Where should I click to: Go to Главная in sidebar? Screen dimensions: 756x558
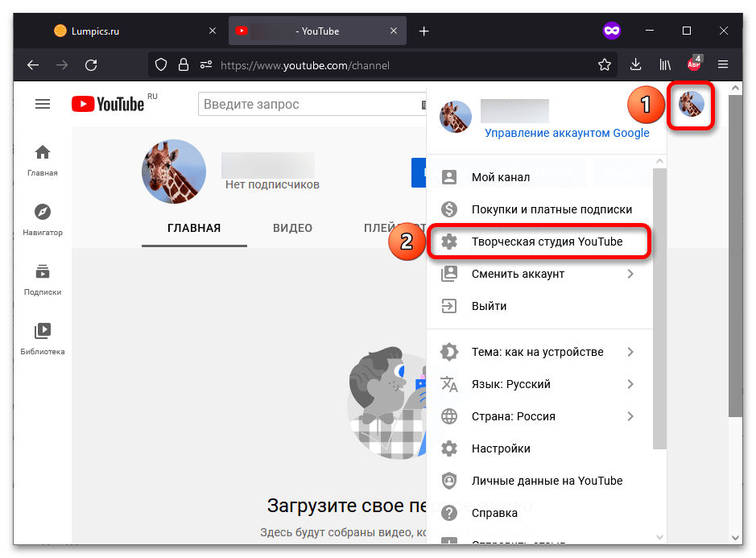pos(43,160)
